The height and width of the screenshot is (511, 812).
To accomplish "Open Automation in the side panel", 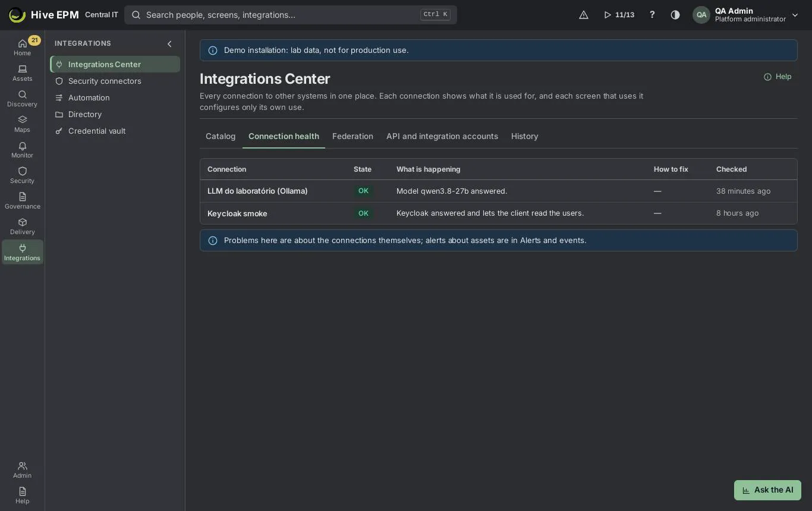I will 115,97.
